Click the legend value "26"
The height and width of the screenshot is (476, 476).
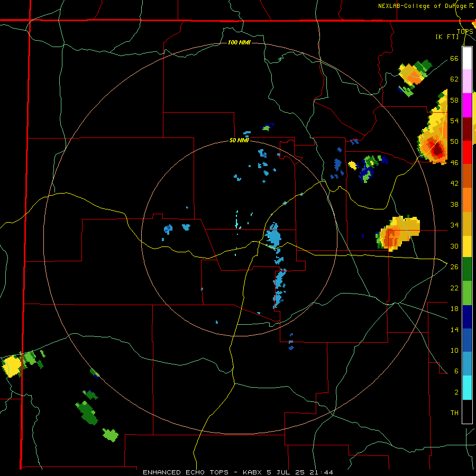pyautogui.click(x=454, y=267)
